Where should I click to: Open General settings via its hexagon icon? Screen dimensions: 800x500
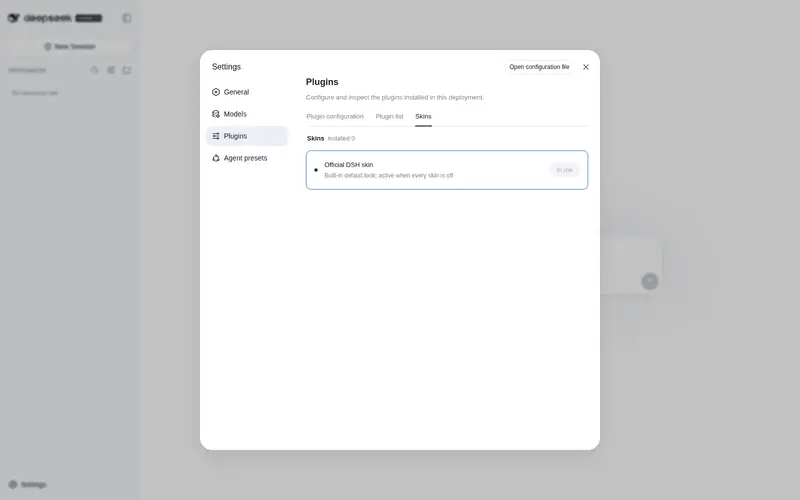click(216, 92)
